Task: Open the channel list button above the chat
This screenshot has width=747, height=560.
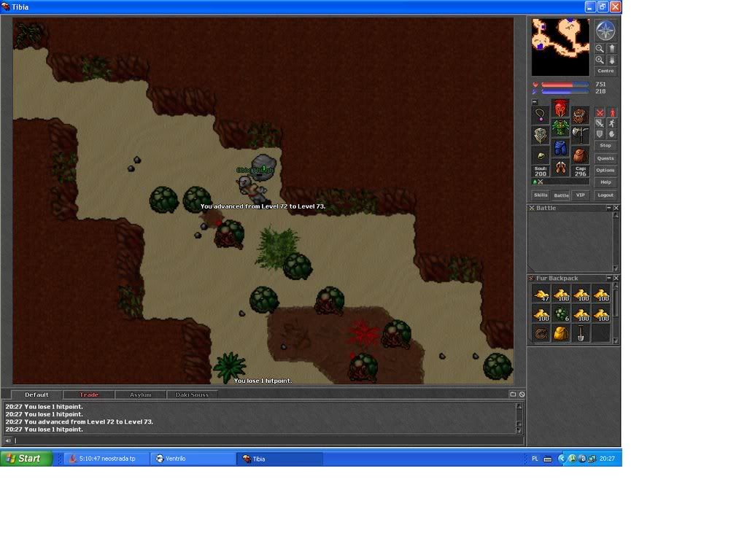Action: [x=513, y=394]
